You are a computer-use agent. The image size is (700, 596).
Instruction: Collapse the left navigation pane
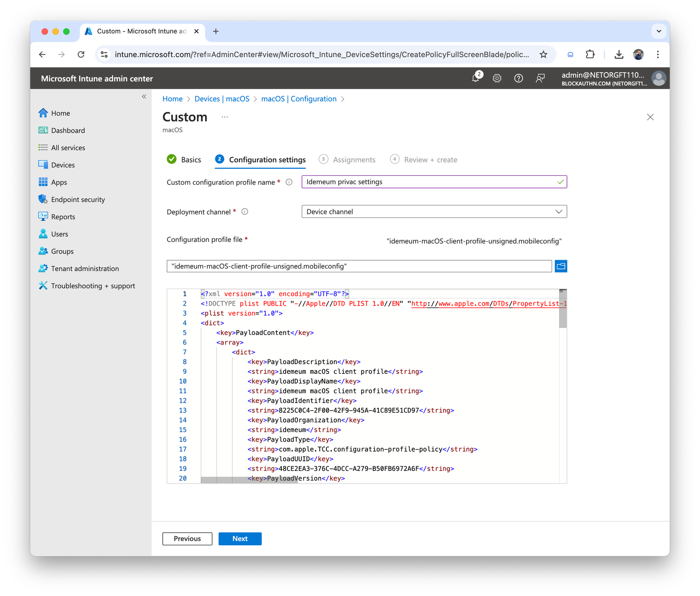click(x=144, y=97)
